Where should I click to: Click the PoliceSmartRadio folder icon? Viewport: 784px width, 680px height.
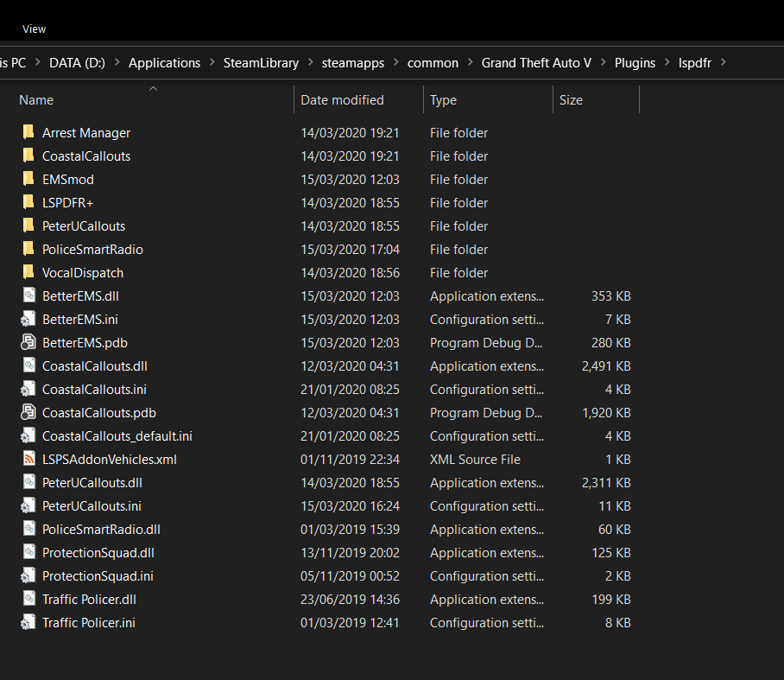pyautogui.click(x=28, y=249)
